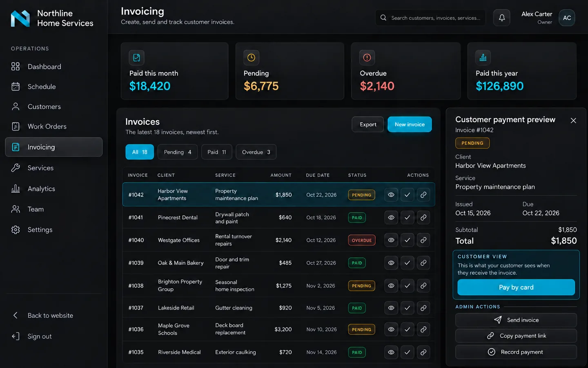Click the Paid this month card icon
588x368 pixels.
[x=136, y=58]
